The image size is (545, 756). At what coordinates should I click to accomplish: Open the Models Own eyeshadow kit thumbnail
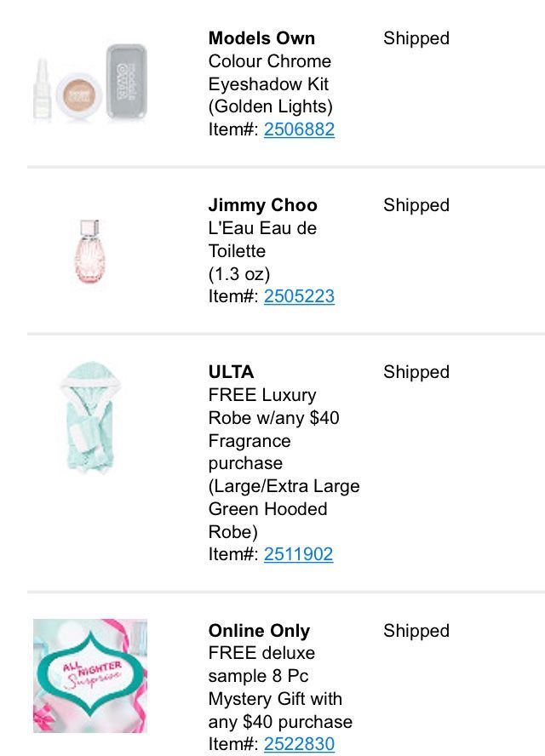pyautogui.click(x=89, y=84)
